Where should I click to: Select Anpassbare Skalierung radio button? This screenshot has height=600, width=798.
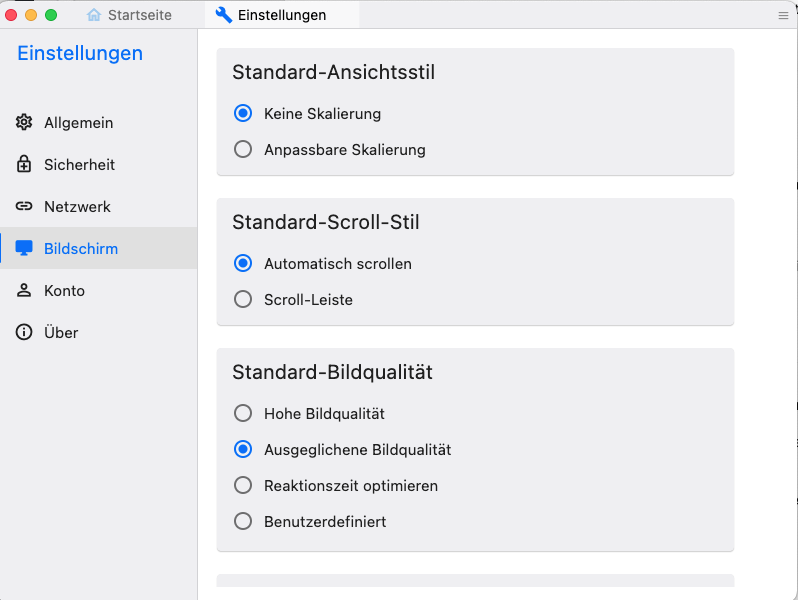[242, 150]
